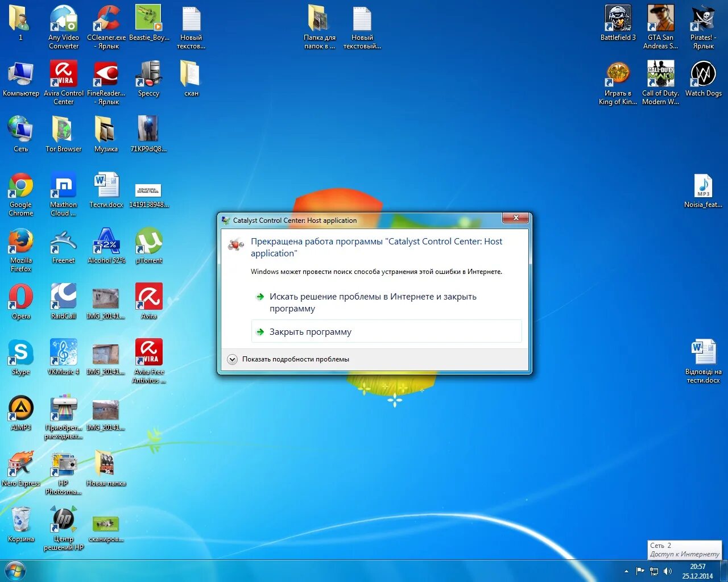This screenshot has width=728, height=582.
Task: Open VKMusic 4 icon
Action: 64,357
